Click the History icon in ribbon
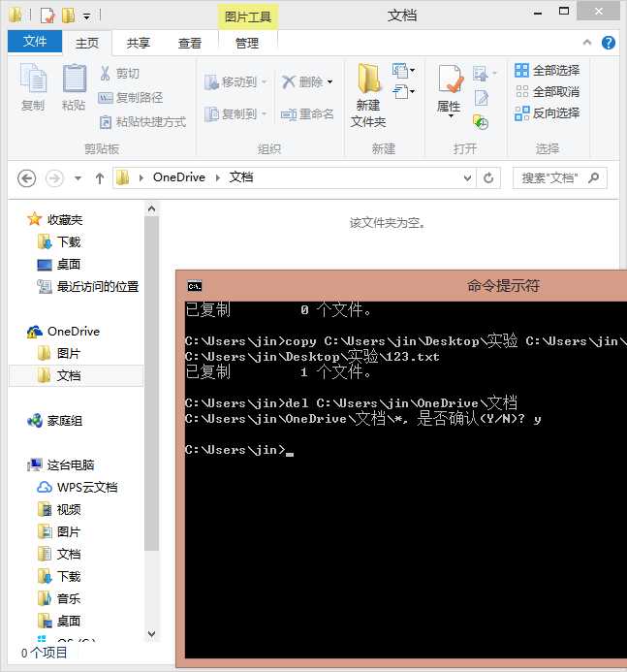 pyautogui.click(x=481, y=122)
